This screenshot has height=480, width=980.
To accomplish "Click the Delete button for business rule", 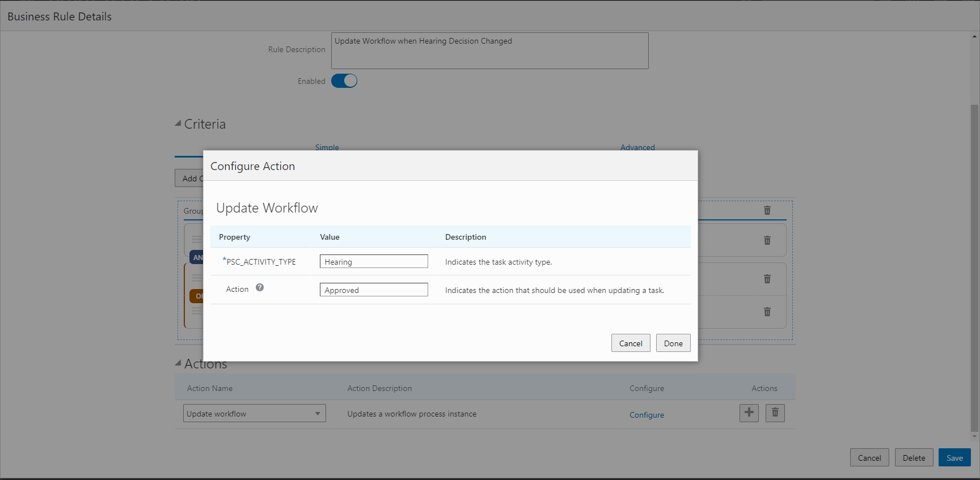I will (x=914, y=458).
